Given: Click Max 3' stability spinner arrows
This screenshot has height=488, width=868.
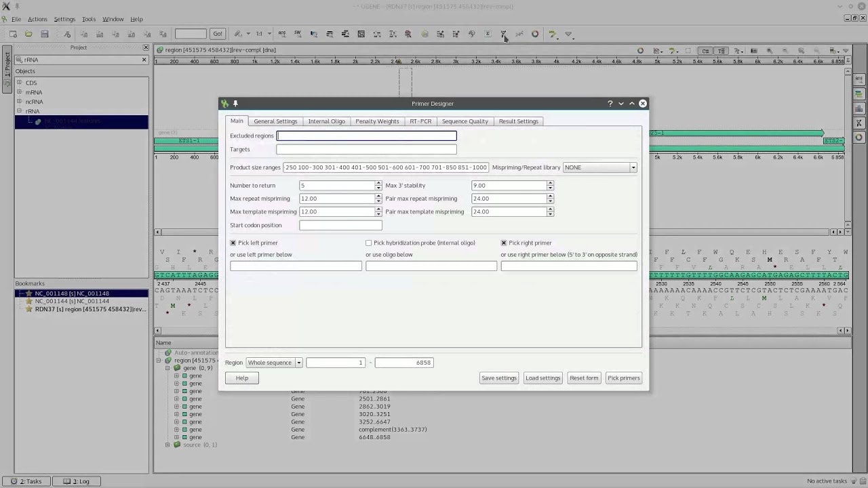Looking at the screenshot, I should [550, 185].
